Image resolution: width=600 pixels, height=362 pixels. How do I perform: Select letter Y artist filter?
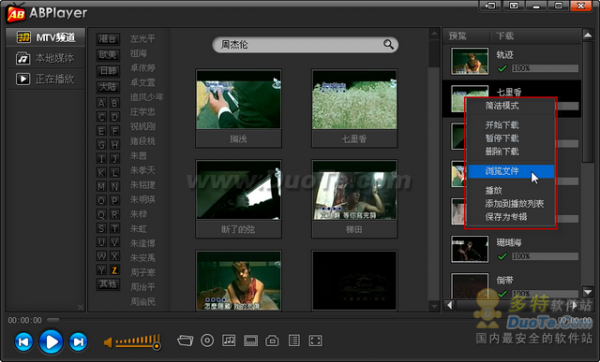tap(101, 270)
